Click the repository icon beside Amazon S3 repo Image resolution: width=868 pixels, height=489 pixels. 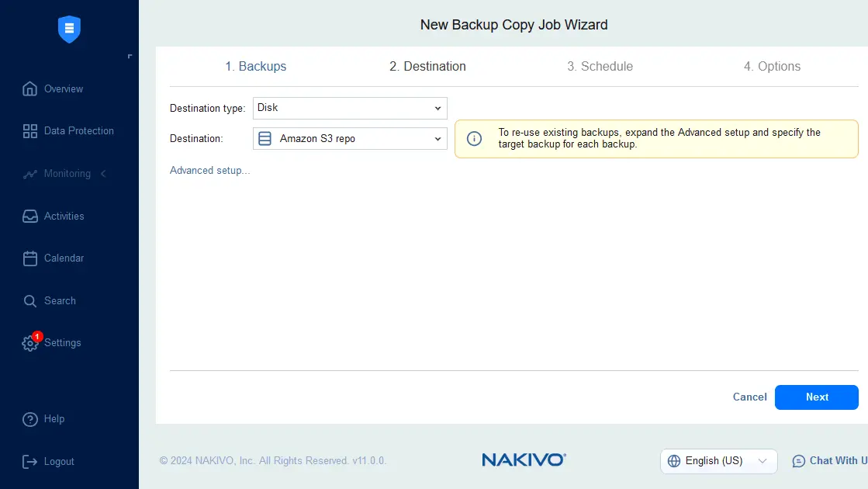pos(265,138)
